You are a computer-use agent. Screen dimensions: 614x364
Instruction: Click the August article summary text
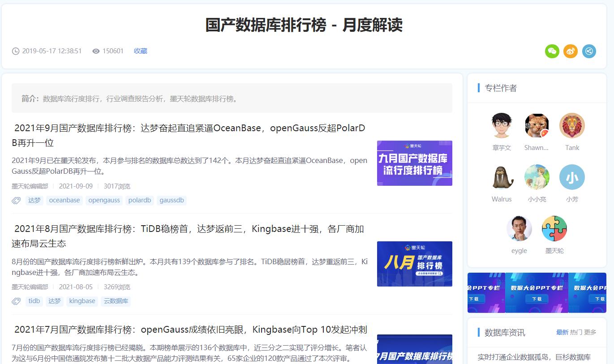click(x=189, y=266)
